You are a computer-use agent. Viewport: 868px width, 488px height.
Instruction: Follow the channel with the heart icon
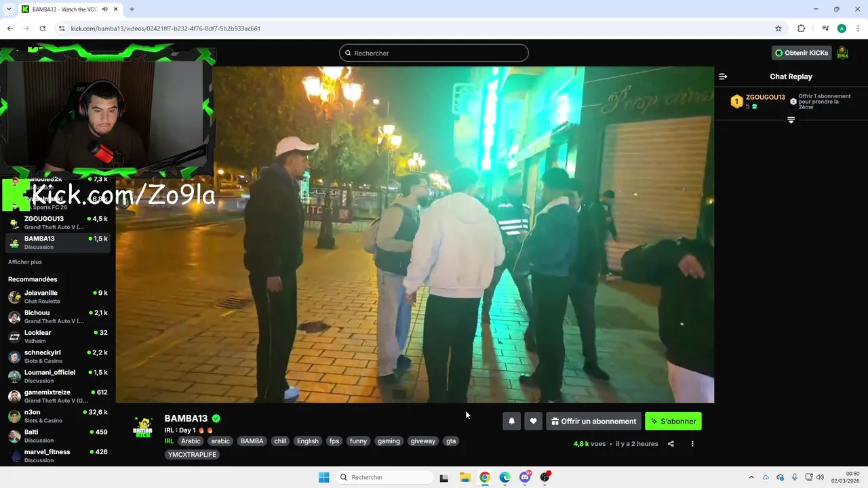tap(534, 422)
